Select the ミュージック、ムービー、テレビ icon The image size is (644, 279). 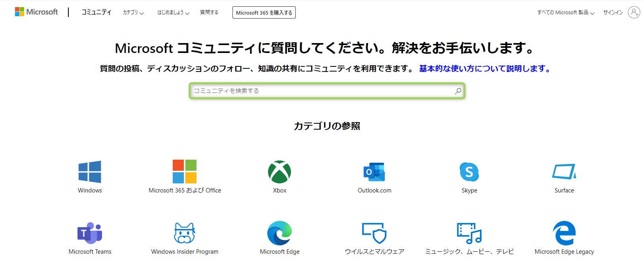pos(469,233)
